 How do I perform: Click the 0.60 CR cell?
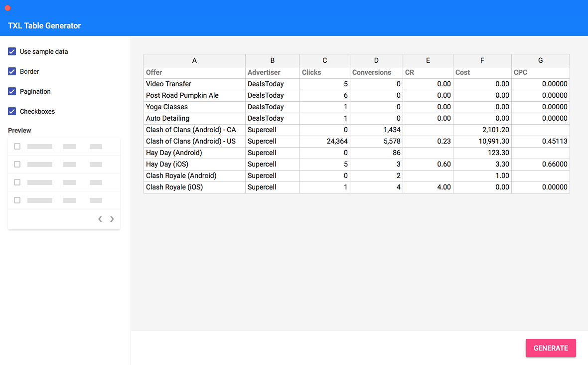428,165
